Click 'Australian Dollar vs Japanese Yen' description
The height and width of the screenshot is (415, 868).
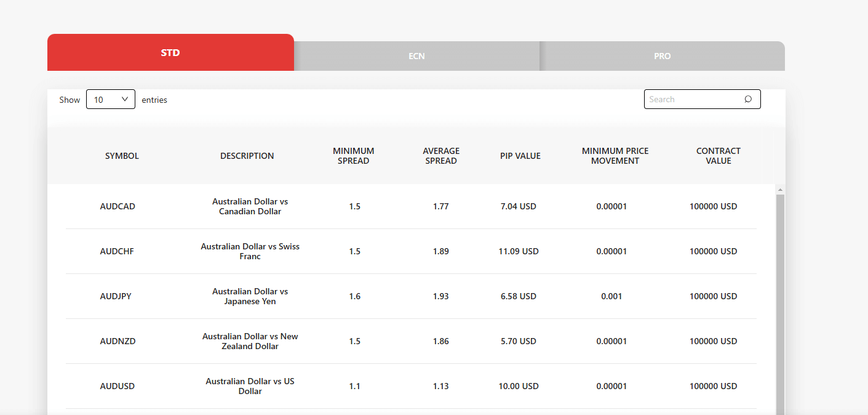250,296
